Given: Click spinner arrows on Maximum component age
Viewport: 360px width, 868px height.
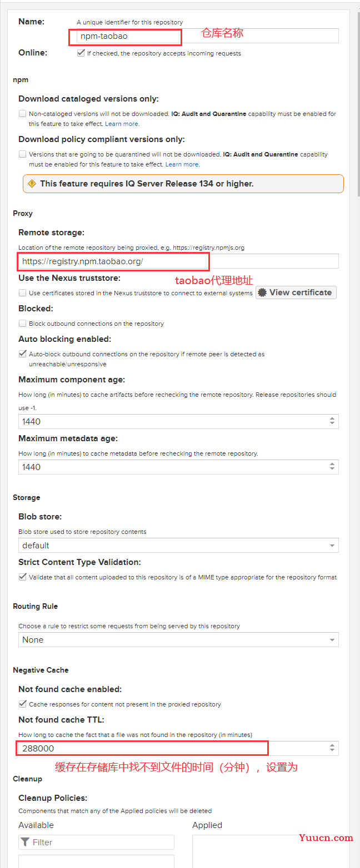Looking at the screenshot, I should coord(332,421).
